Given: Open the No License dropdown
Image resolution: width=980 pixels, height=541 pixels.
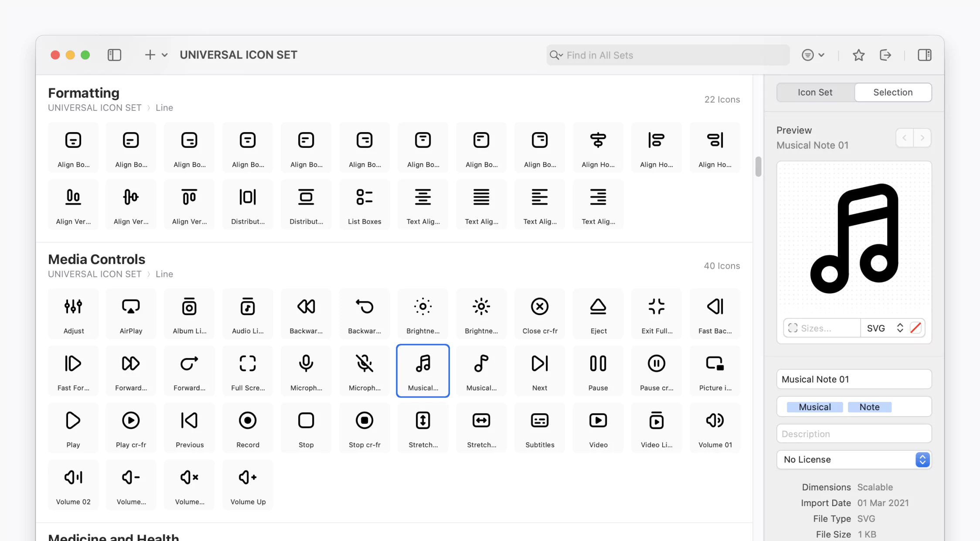Looking at the screenshot, I should coord(854,459).
